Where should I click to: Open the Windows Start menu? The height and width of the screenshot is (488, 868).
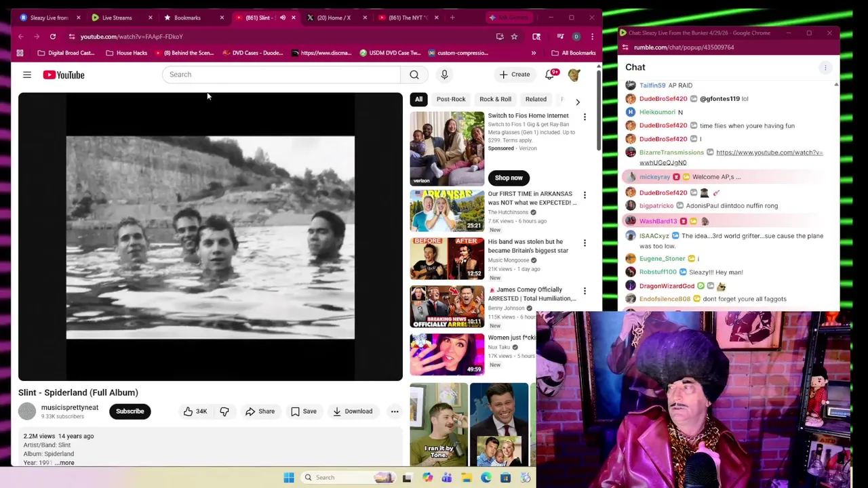(289, 478)
